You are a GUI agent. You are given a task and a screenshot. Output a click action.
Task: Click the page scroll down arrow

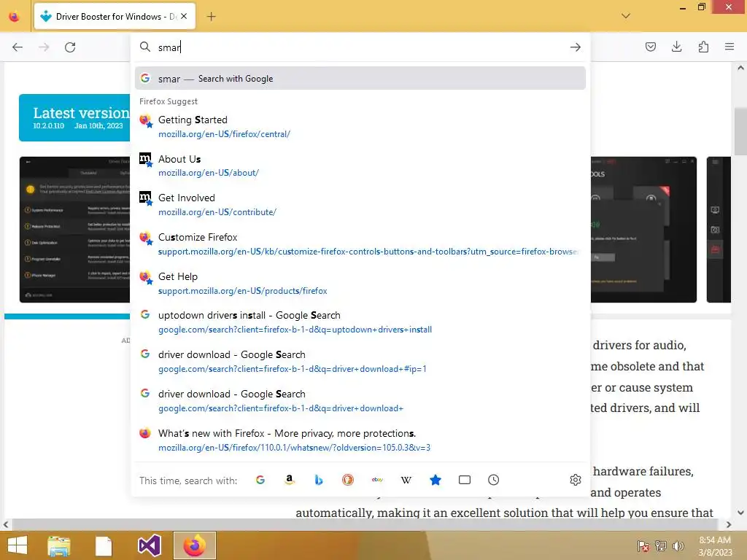point(740,513)
